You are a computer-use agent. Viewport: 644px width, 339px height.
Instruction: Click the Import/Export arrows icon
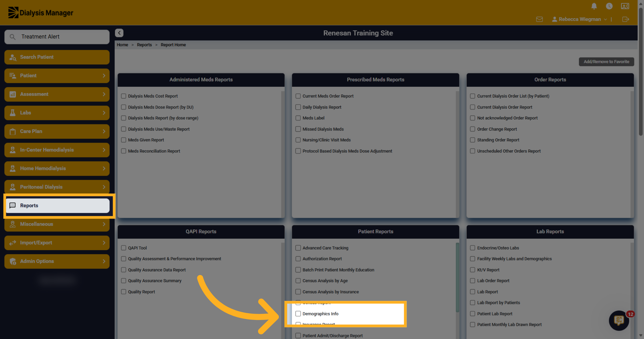coord(13,243)
